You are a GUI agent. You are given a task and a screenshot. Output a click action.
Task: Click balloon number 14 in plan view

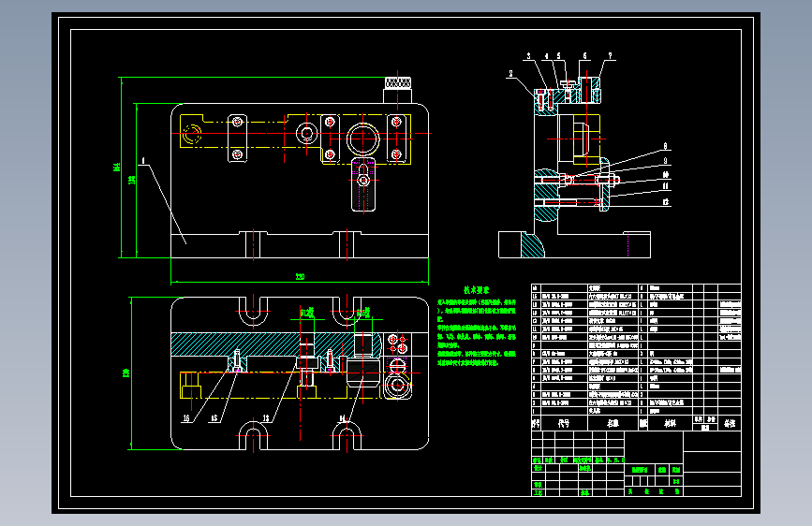[x=342, y=418]
